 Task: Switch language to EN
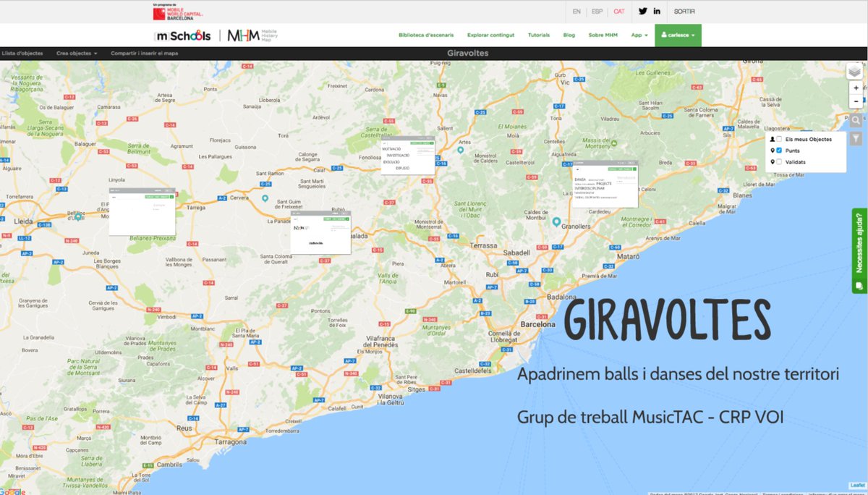[576, 12]
